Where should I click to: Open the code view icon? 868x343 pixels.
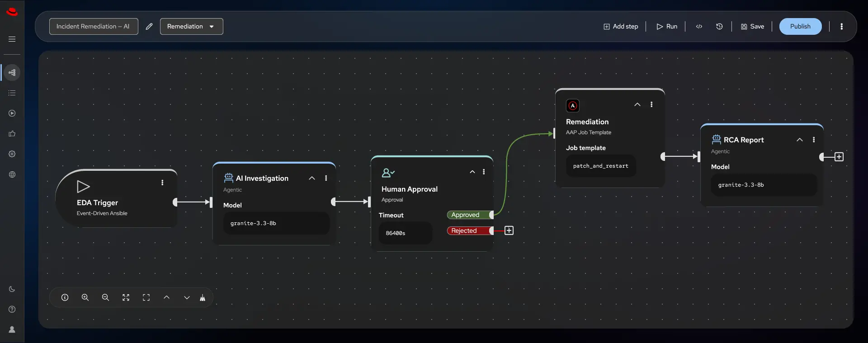[699, 26]
